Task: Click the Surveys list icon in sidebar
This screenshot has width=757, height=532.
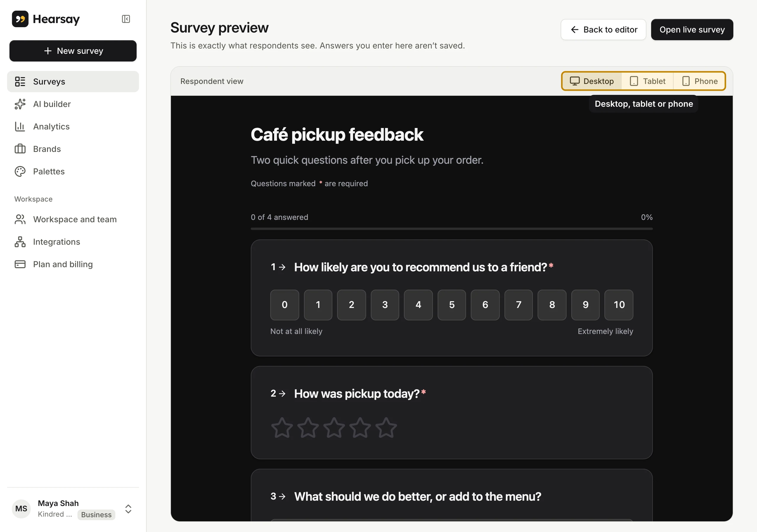Action: pyautogui.click(x=20, y=81)
